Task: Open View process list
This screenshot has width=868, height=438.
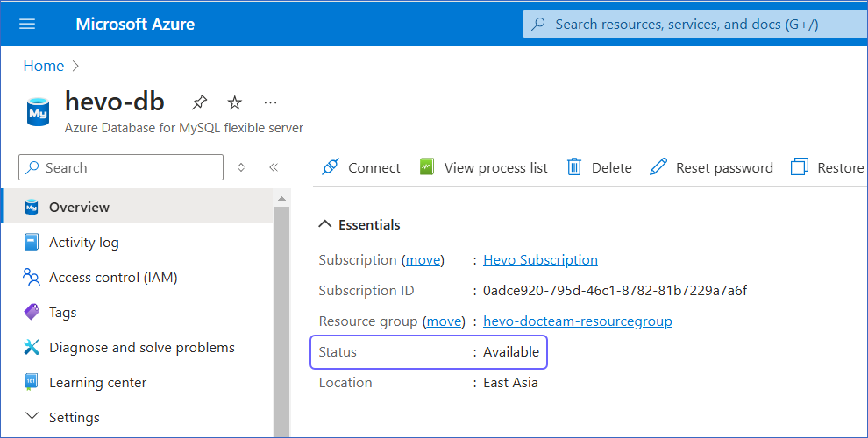Action: pyautogui.click(x=483, y=167)
